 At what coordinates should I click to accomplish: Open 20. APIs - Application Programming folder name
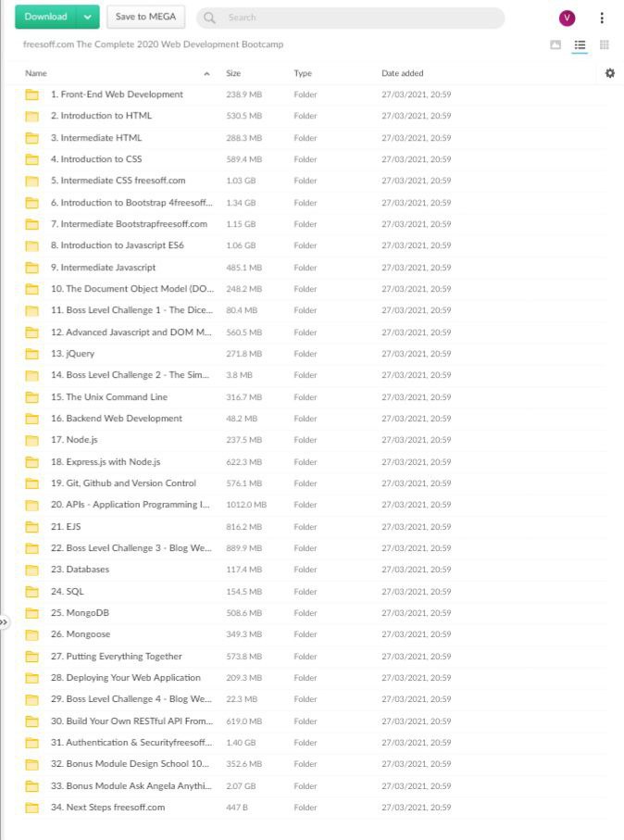coord(131,505)
